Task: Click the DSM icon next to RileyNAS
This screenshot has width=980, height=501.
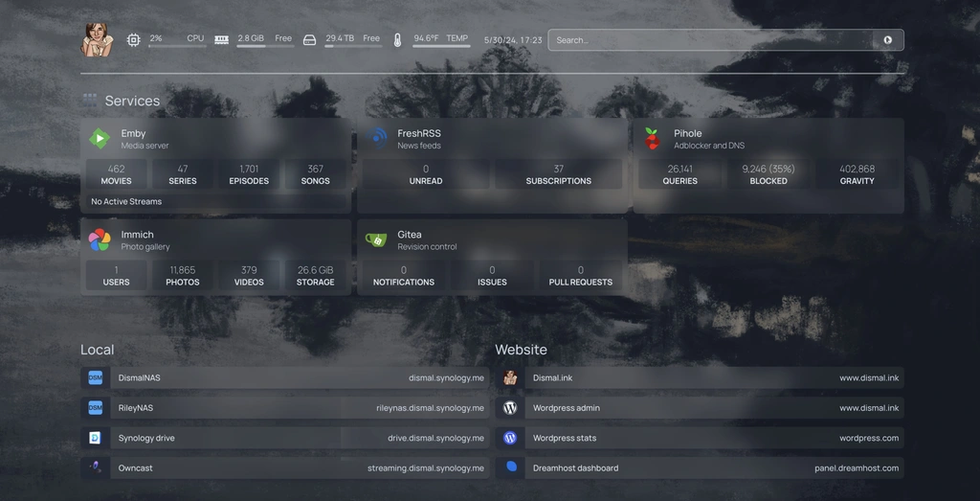Action: coord(95,408)
